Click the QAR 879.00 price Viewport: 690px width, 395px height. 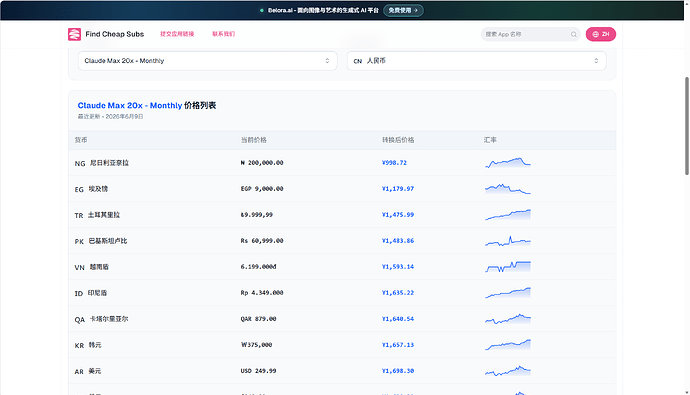tap(258, 319)
